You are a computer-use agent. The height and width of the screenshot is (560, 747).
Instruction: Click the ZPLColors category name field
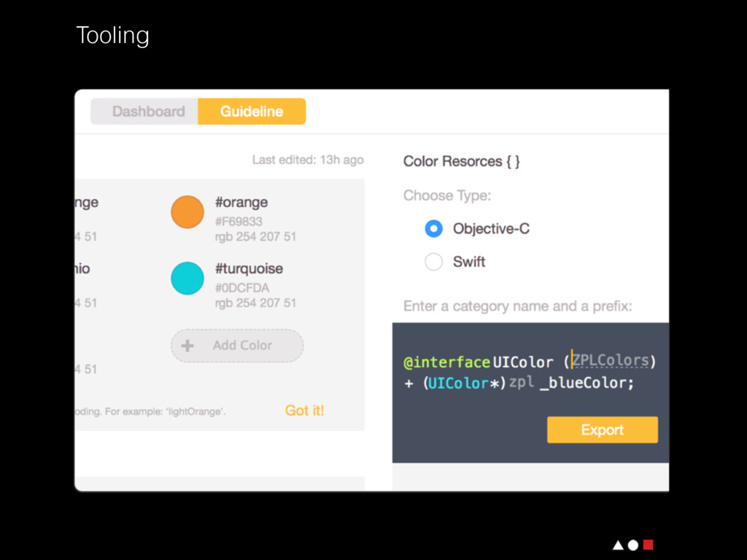(610, 360)
